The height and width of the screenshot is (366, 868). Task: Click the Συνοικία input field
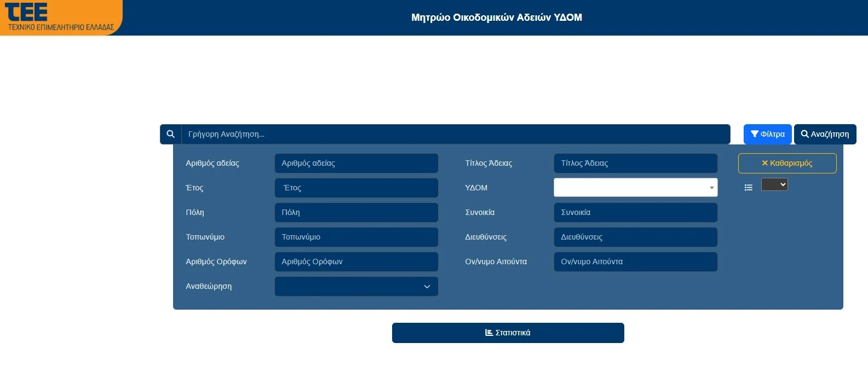[635, 212]
